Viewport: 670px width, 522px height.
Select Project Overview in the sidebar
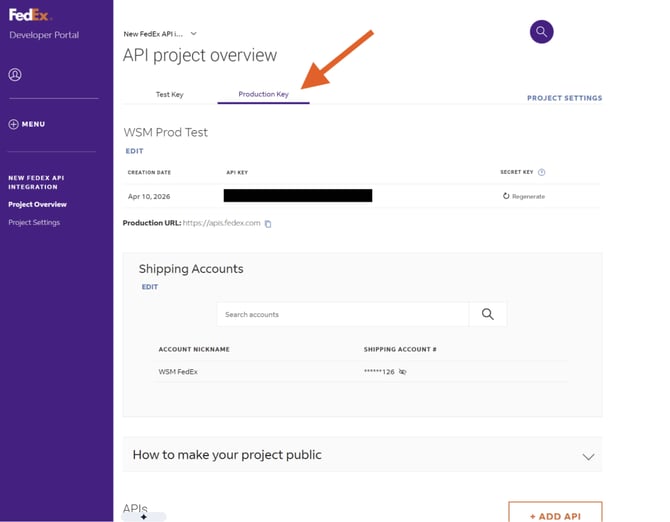pos(38,205)
